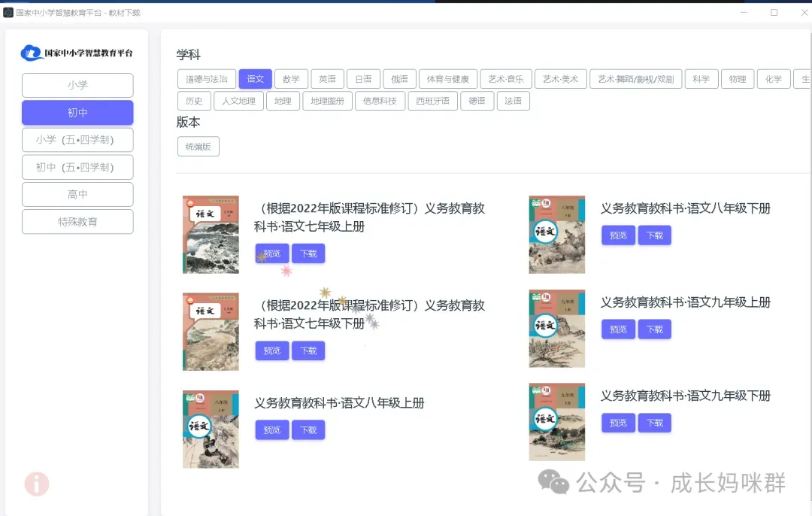Preview 语文七年级上册 textbook
The image size is (812, 516).
point(272,253)
